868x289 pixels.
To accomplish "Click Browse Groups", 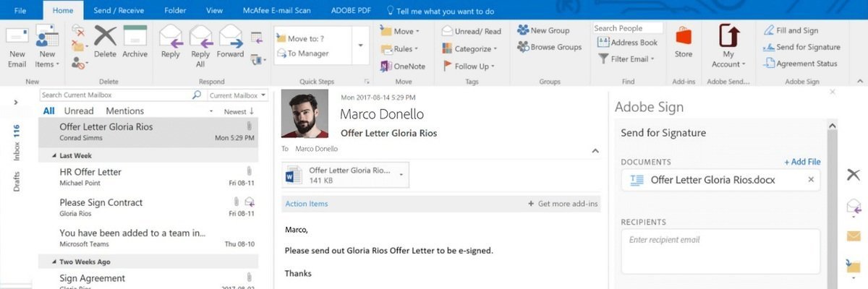I will (549, 47).
